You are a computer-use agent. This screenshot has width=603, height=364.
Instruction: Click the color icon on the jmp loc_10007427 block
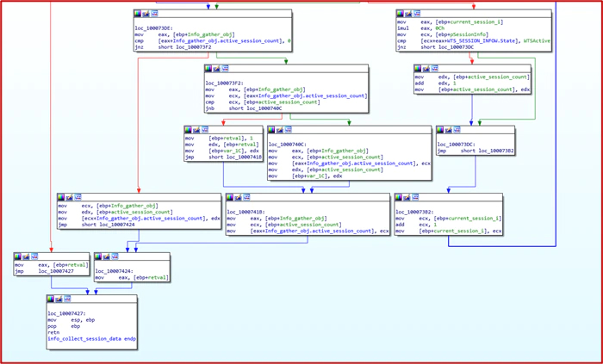click(18, 256)
